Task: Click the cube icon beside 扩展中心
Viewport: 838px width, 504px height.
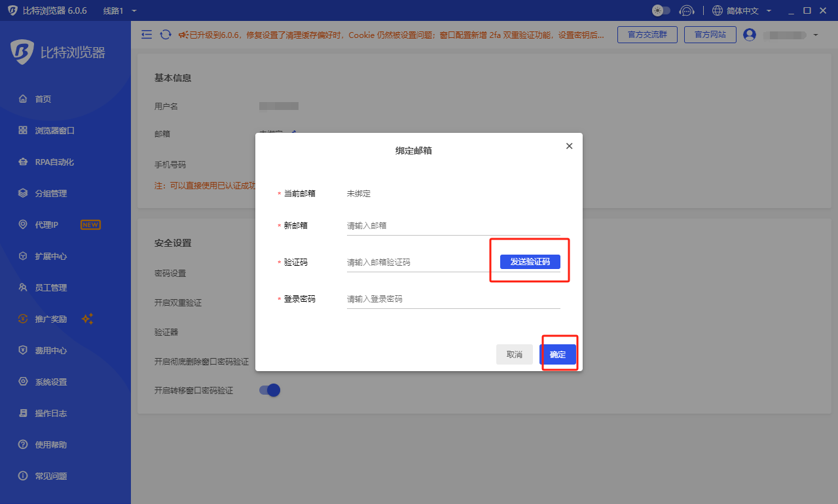Action: coord(23,256)
